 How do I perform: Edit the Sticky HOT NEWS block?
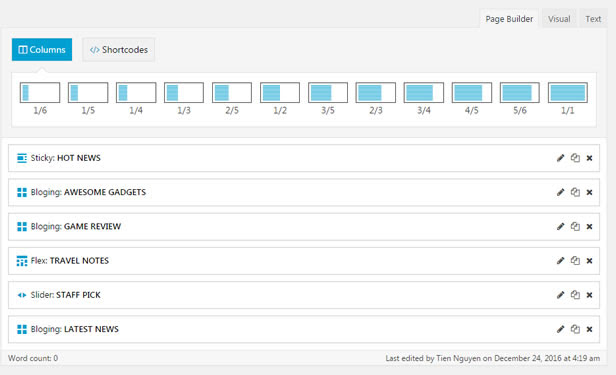[x=561, y=158]
